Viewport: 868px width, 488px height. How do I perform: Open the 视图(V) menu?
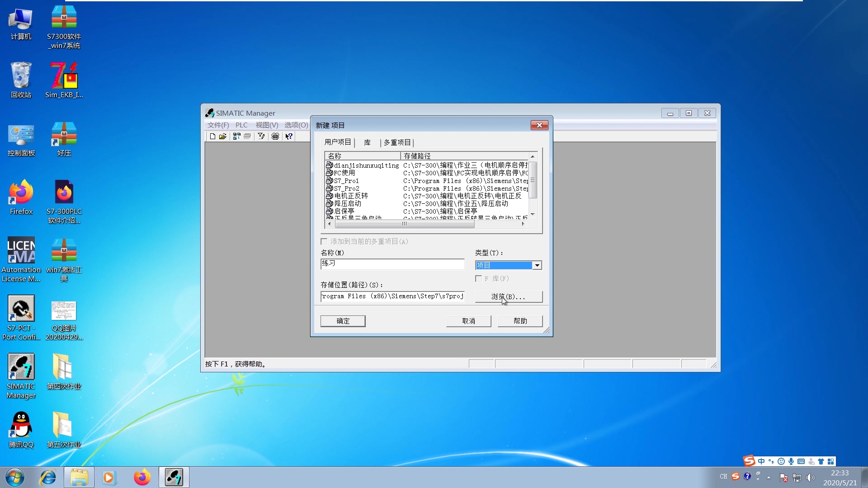pos(267,125)
